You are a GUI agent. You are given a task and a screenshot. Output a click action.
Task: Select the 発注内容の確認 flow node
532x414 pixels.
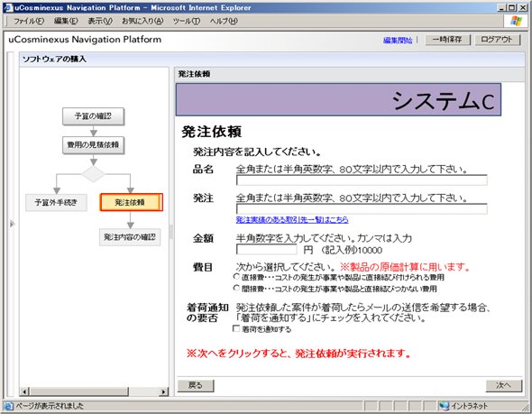pos(130,237)
